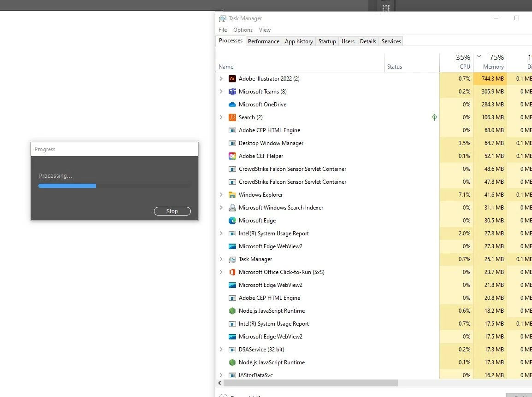Click the DSAService (32 bit) icon

tap(232, 349)
